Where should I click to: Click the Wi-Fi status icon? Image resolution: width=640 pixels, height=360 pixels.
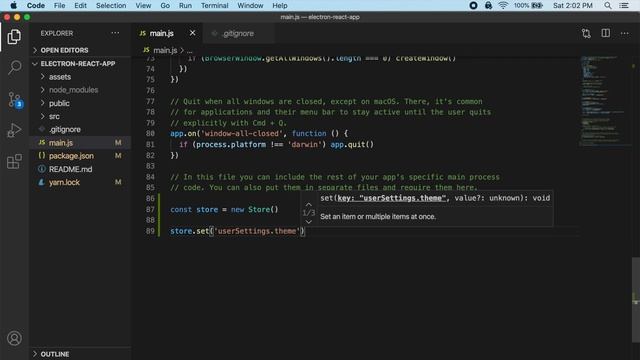tap(503, 5)
